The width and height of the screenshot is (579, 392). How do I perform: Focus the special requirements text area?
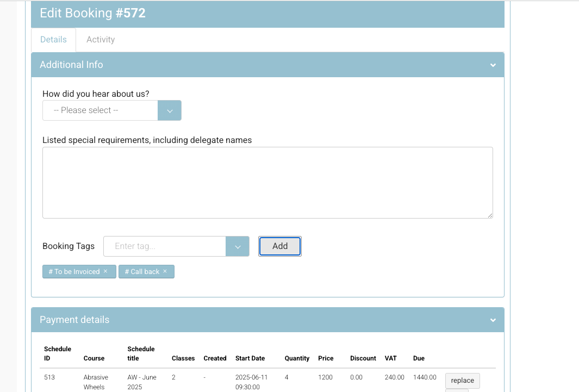267,183
